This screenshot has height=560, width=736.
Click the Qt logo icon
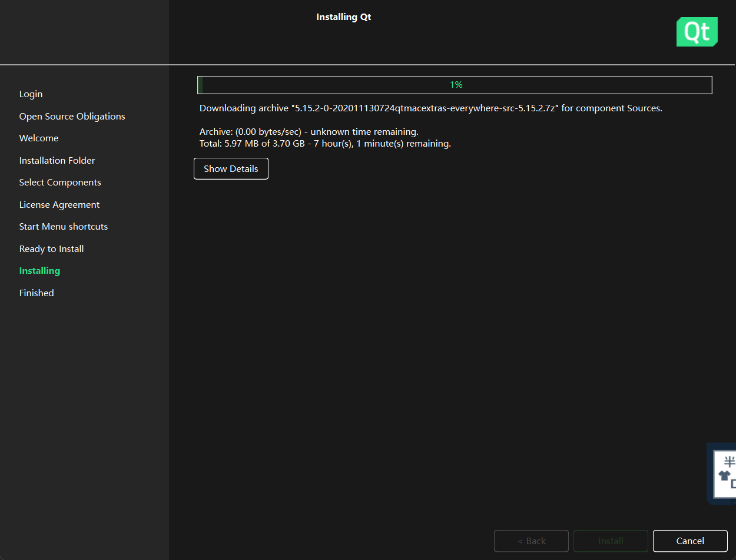tap(697, 32)
